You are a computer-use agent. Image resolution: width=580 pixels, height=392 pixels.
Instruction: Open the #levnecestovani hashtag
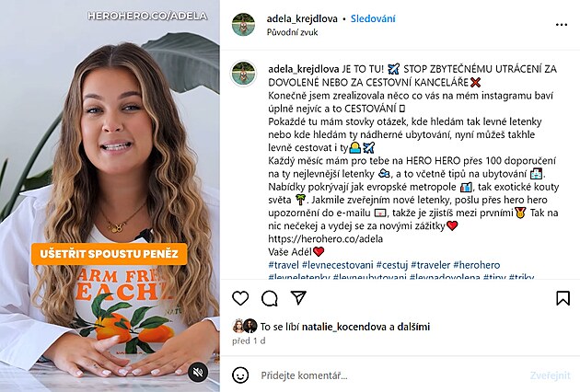(x=338, y=265)
